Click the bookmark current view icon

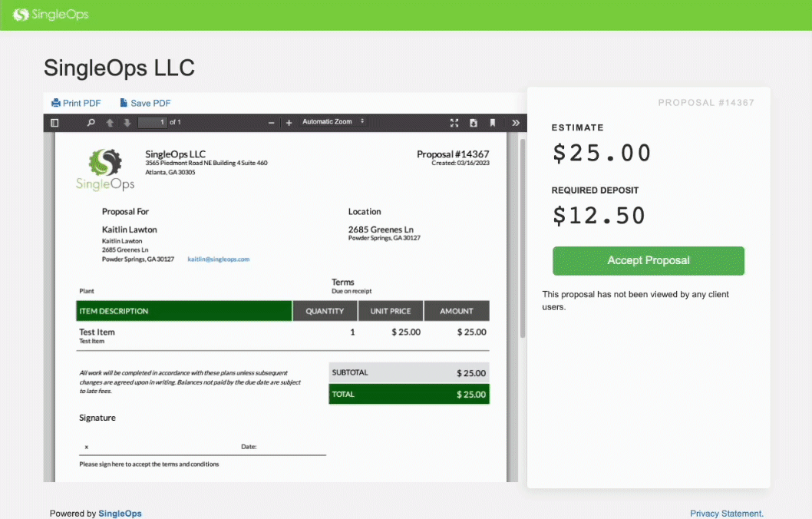pyautogui.click(x=493, y=123)
